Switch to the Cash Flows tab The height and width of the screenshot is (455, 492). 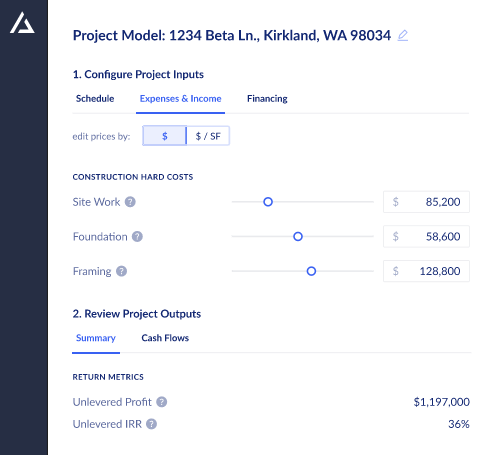pos(165,338)
